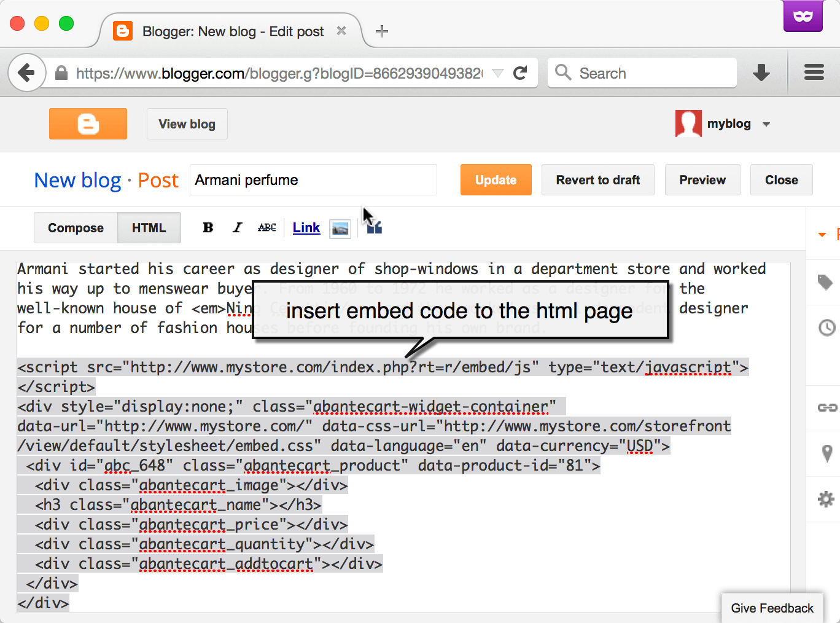Switch to HTML mode
This screenshot has width=840, height=623.
[149, 228]
